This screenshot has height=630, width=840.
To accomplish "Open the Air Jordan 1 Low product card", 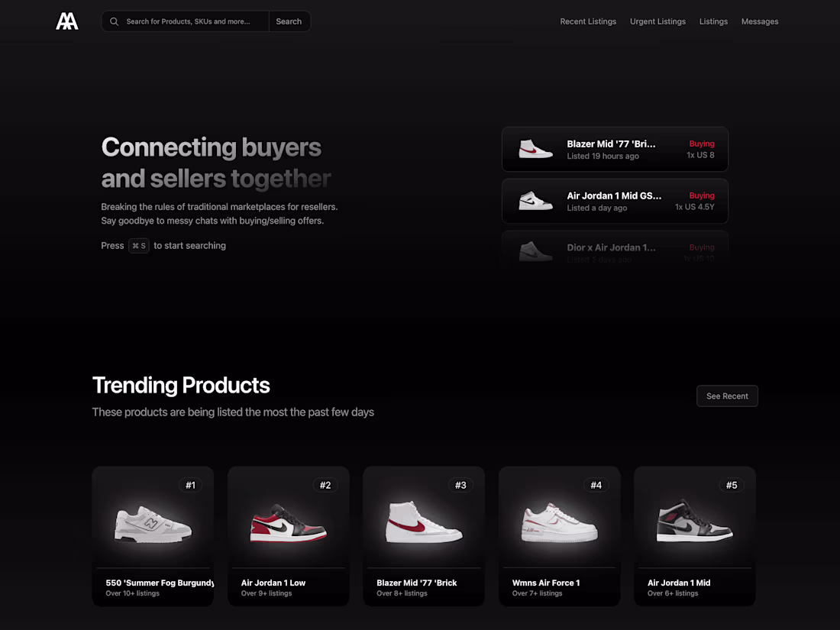I will tap(288, 535).
